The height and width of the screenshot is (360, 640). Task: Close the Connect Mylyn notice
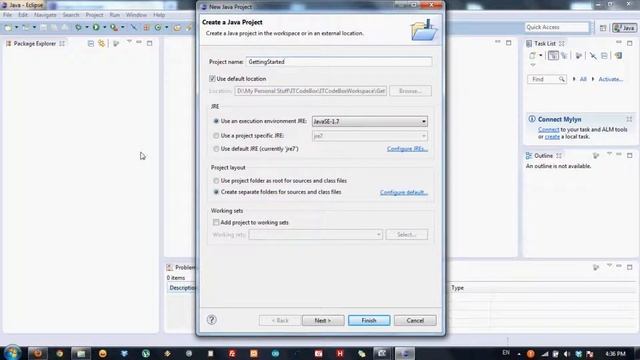pos(629,119)
